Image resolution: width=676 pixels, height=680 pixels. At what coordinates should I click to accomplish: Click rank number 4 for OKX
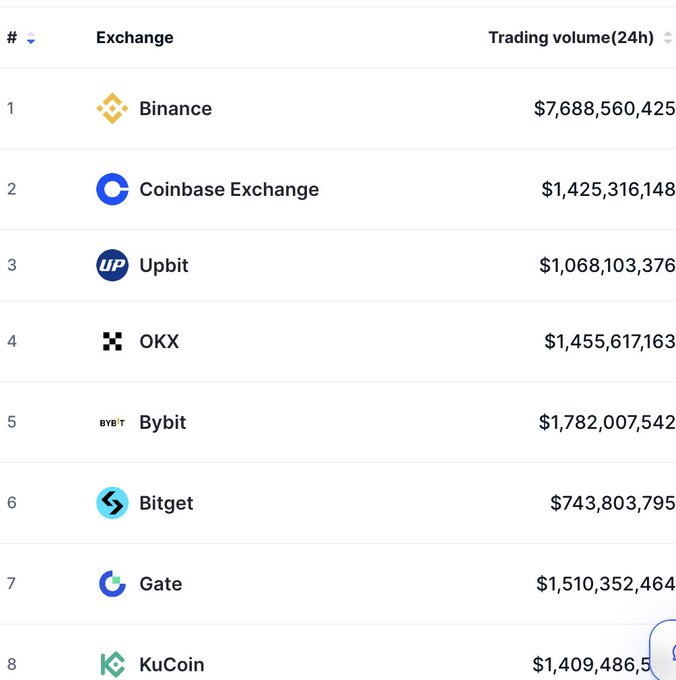pyautogui.click(x=12, y=341)
